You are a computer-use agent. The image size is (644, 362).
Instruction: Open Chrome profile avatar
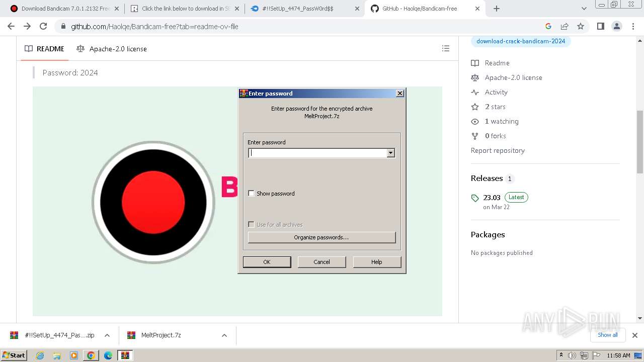(x=616, y=26)
